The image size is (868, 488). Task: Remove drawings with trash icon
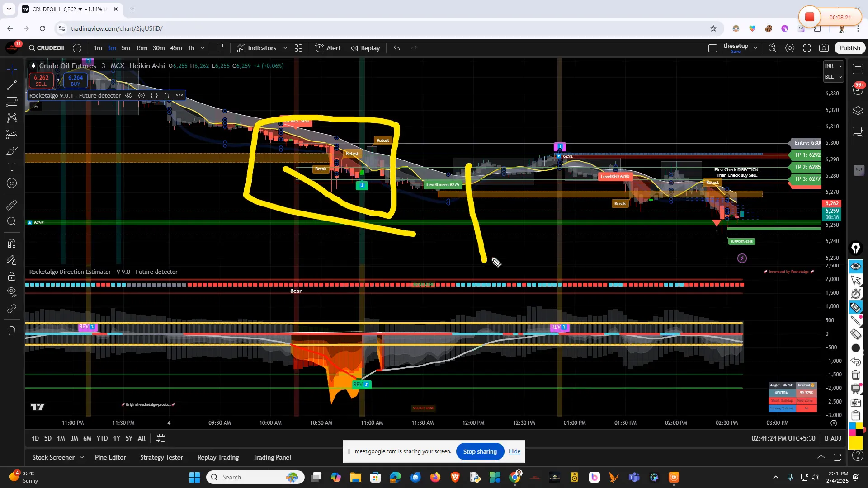[x=12, y=331]
